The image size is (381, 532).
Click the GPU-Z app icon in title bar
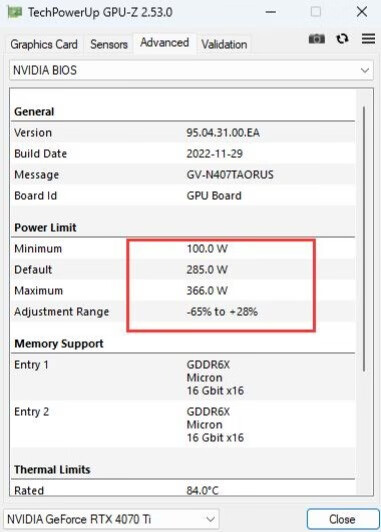(15, 12)
